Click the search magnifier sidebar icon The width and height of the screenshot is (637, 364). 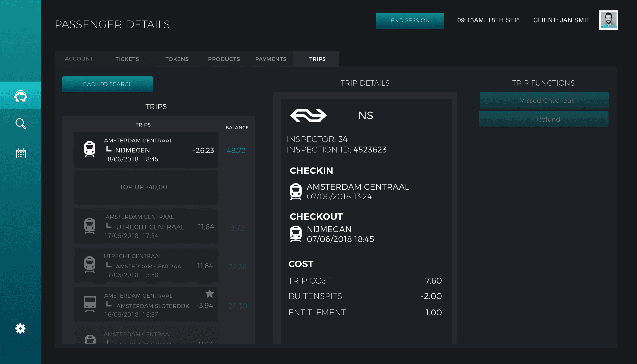point(21,124)
